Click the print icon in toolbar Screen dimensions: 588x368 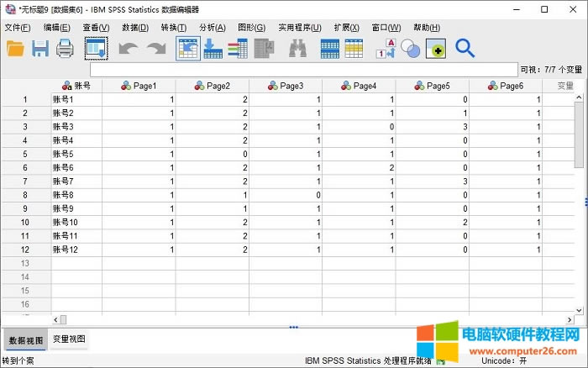66,50
